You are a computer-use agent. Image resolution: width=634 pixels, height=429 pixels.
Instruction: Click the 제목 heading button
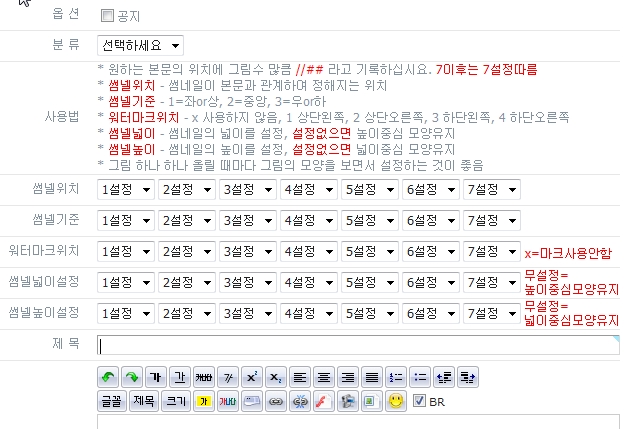coord(143,401)
